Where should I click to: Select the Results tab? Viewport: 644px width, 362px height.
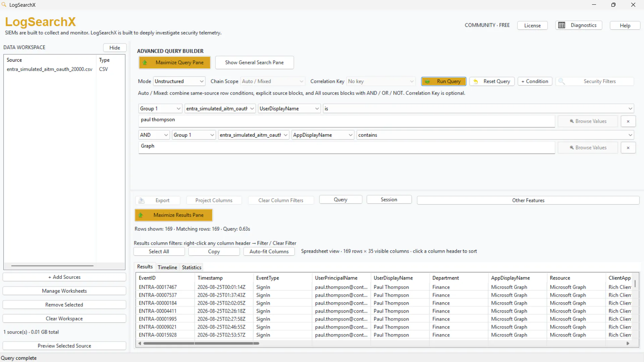pyautogui.click(x=145, y=267)
